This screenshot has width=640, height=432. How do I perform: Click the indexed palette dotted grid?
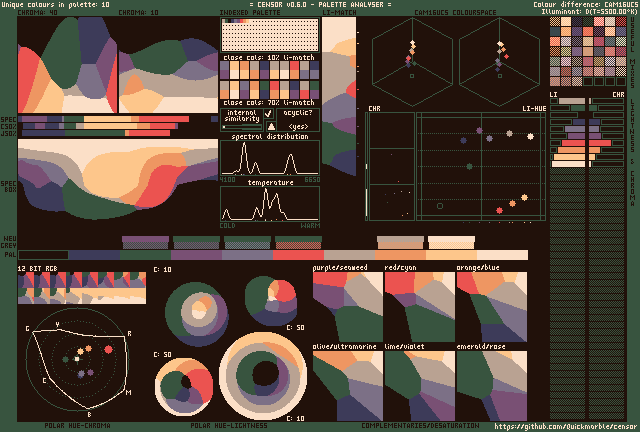point(270,36)
